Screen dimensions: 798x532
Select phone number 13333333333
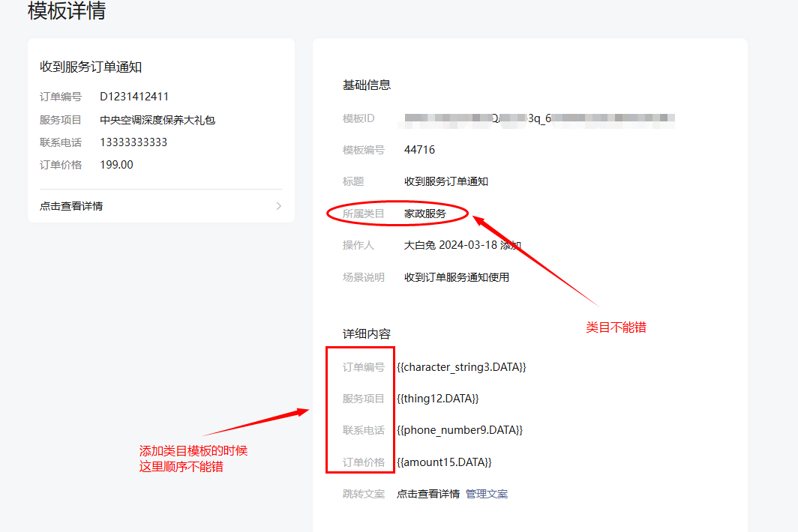pyautogui.click(x=133, y=142)
